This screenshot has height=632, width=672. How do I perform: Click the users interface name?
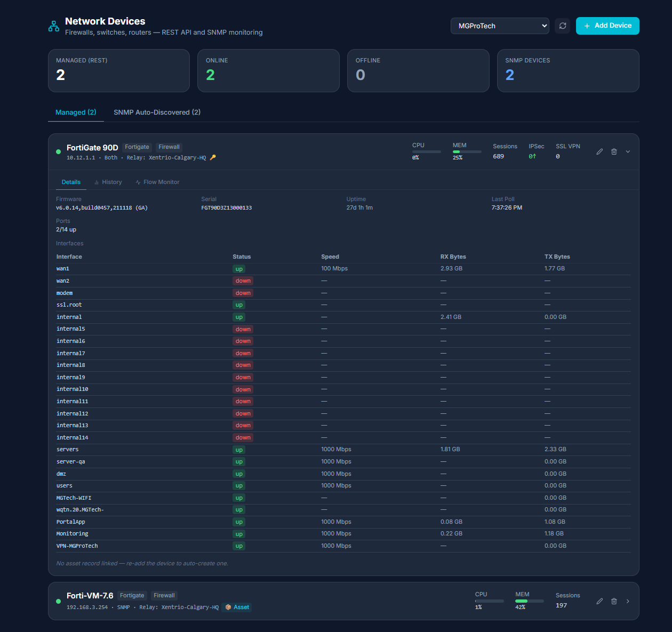coord(65,486)
